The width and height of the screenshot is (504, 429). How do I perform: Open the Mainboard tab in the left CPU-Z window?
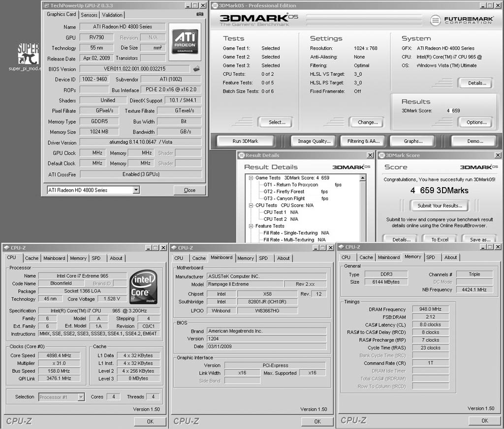54,258
